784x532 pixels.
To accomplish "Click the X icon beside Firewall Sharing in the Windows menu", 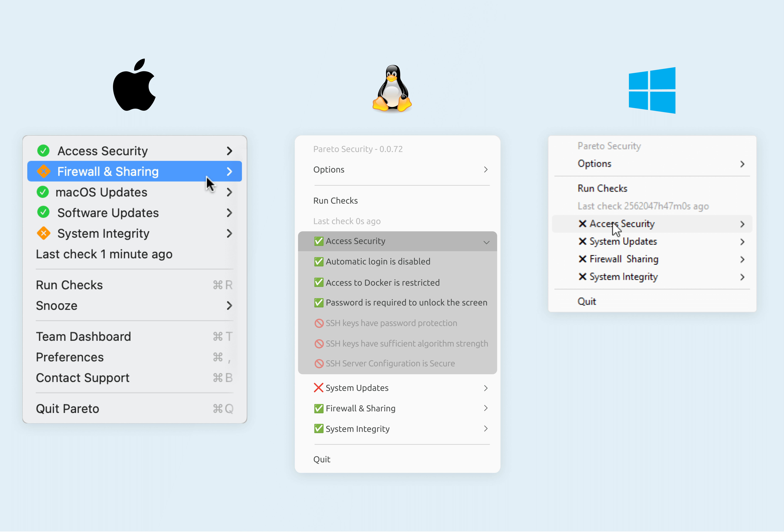I will pyautogui.click(x=583, y=259).
